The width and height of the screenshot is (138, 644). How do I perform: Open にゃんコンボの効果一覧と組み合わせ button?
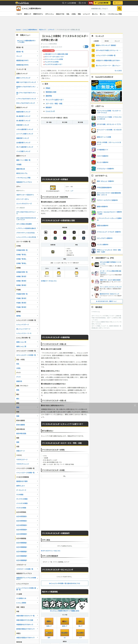(65, 583)
